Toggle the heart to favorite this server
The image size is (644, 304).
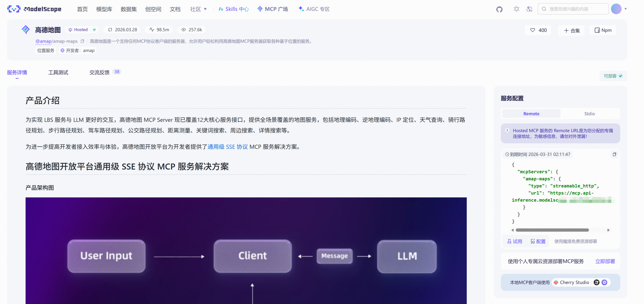click(x=532, y=30)
